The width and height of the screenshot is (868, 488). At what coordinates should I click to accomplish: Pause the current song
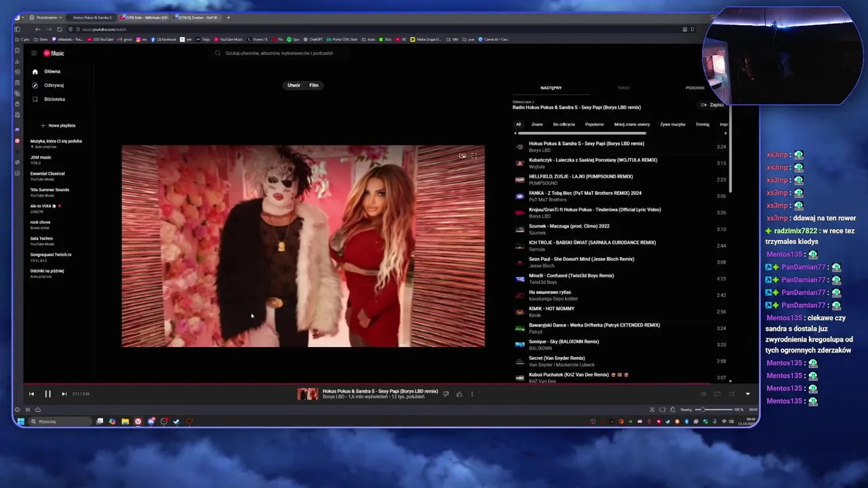point(47,394)
